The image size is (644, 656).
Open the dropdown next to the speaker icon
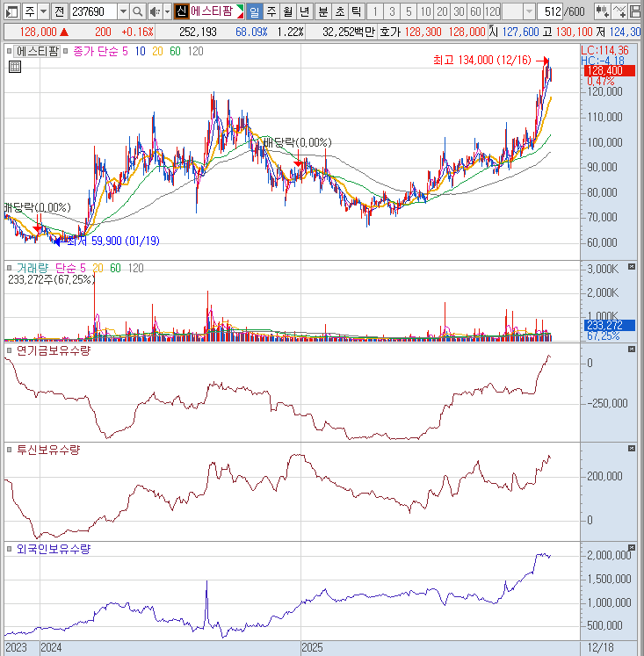[x=166, y=11]
